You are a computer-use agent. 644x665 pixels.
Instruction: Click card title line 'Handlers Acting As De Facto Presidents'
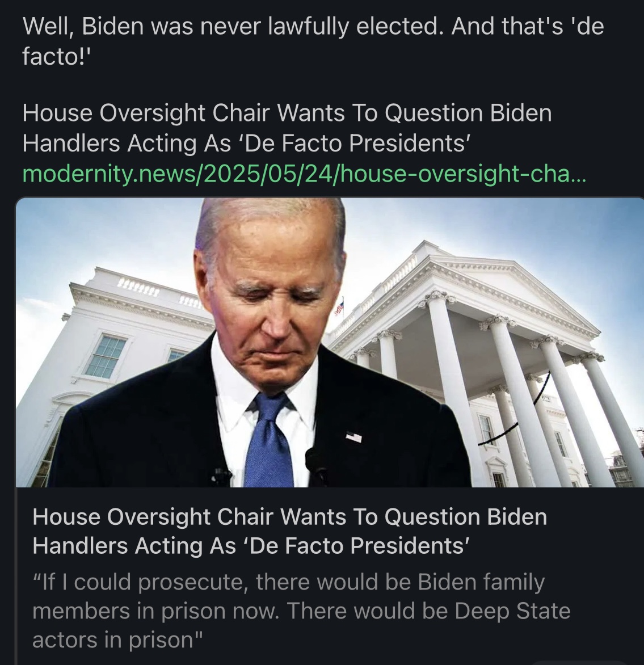[x=251, y=546]
